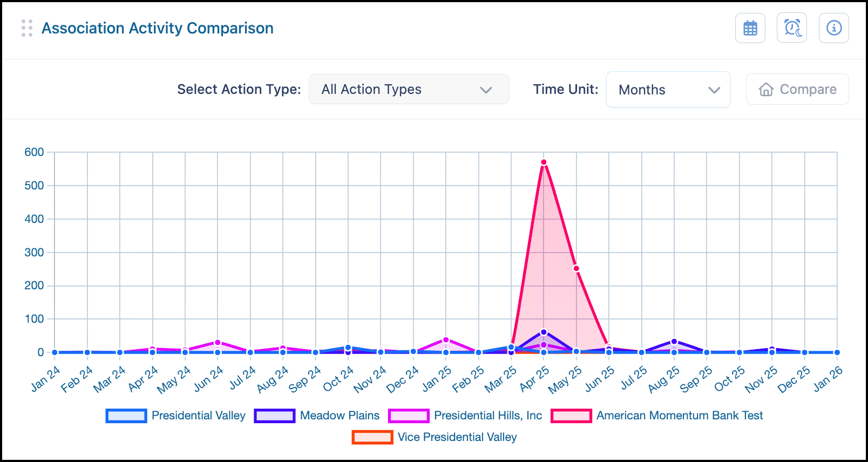Open the Months time unit dropdown

click(x=668, y=90)
